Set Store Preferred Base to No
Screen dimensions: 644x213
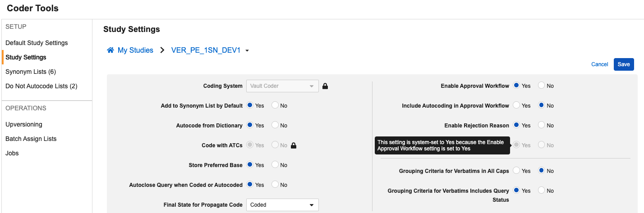click(x=275, y=165)
